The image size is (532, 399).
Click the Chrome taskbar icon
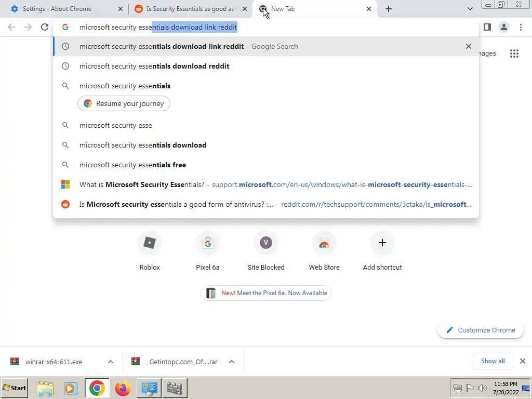tap(97, 388)
